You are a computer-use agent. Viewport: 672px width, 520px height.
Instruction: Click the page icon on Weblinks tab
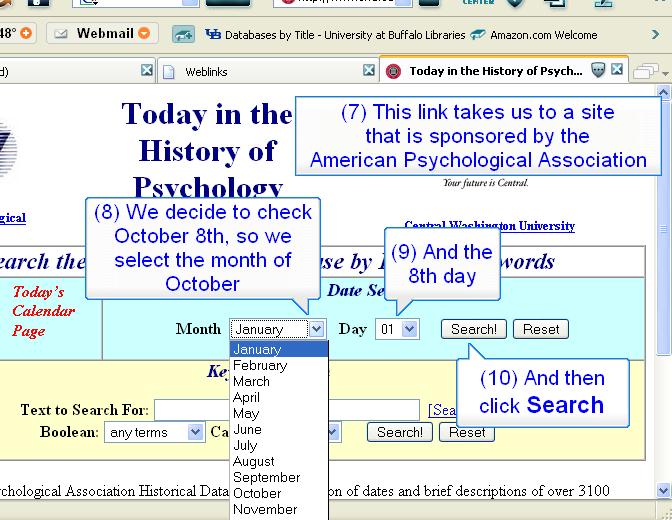coord(169,72)
